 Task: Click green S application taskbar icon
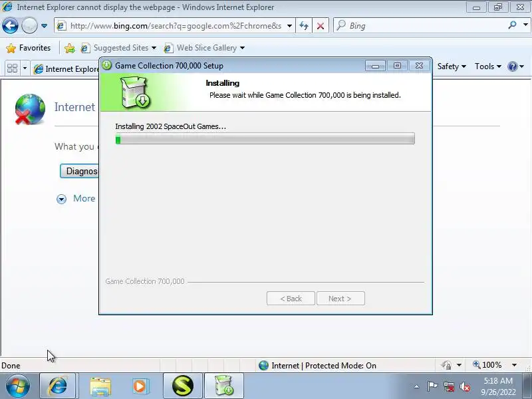(182, 386)
